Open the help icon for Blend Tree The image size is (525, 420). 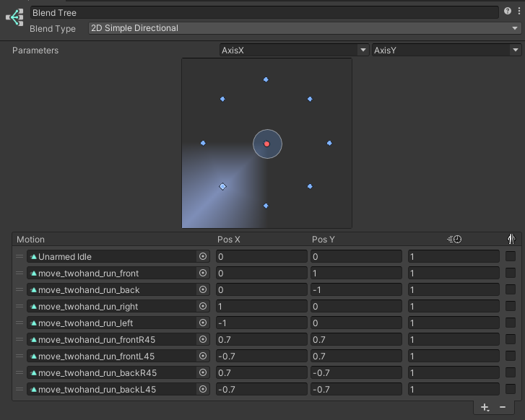(508, 11)
